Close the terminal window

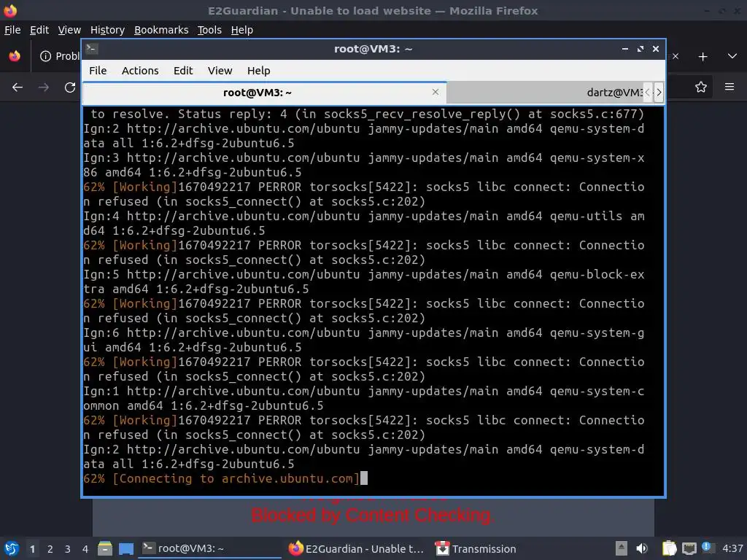pyautogui.click(x=656, y=49)
